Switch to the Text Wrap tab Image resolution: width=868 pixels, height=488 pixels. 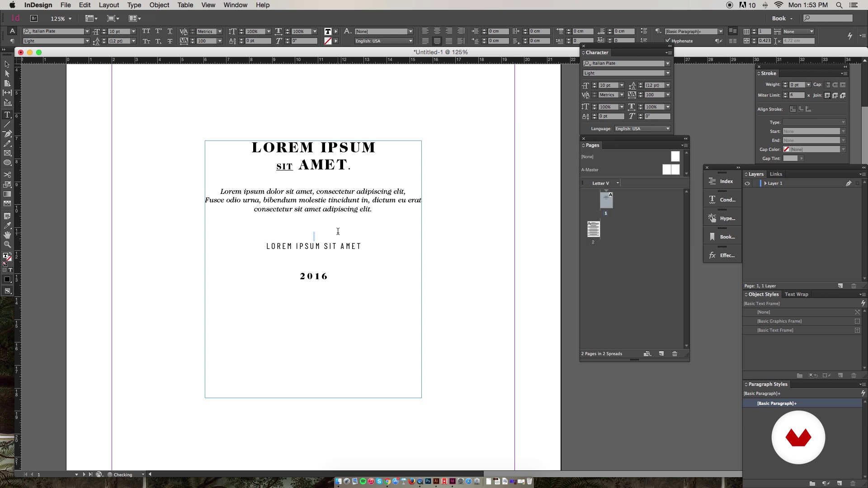(x=796, y=294)
